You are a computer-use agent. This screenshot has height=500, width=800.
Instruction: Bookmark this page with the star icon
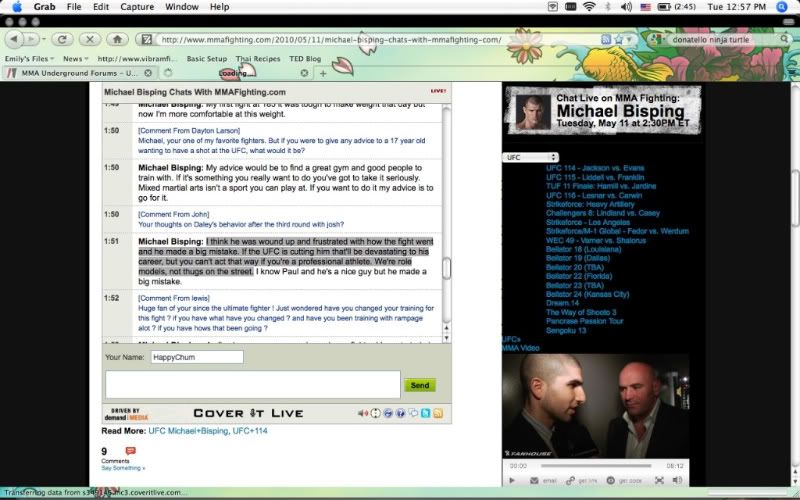(x=619, y=39)
